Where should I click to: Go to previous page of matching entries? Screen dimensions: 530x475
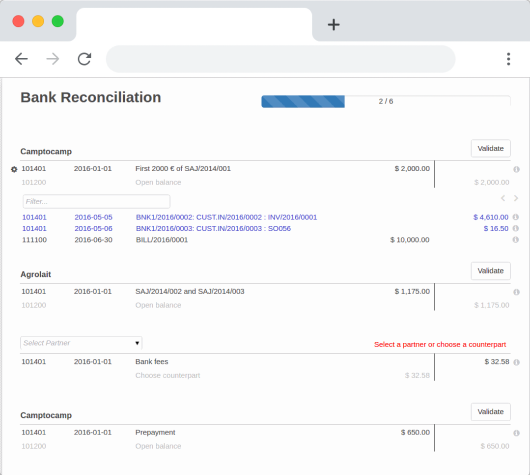(x=503, y=198)
